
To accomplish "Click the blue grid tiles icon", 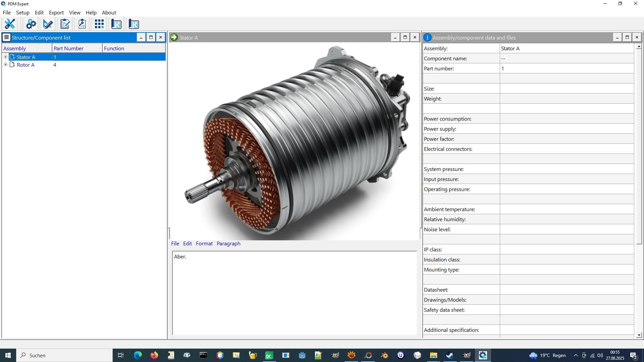I will (99, 24).
